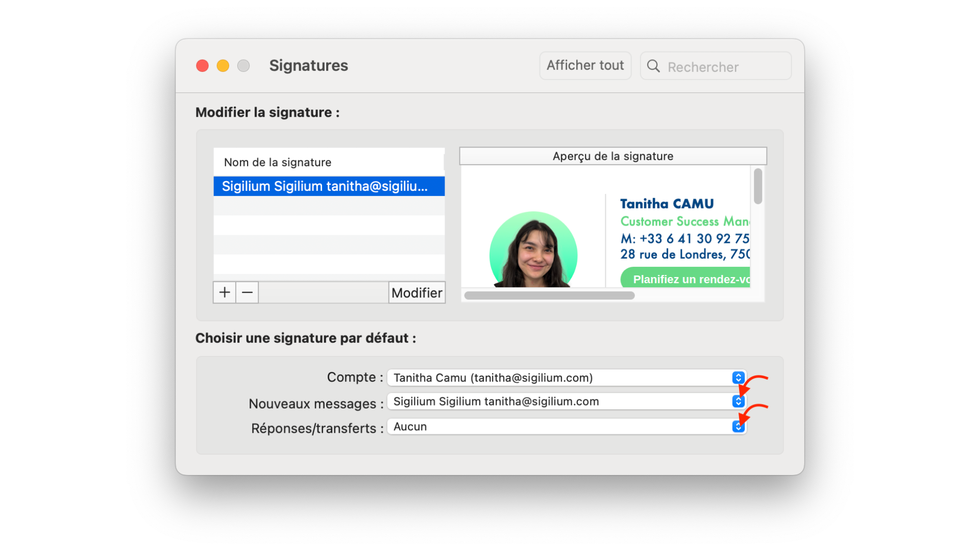Click the green Planifiez un rendez-vous button
The width and height of the screenshot is (980, 551).
687,279
